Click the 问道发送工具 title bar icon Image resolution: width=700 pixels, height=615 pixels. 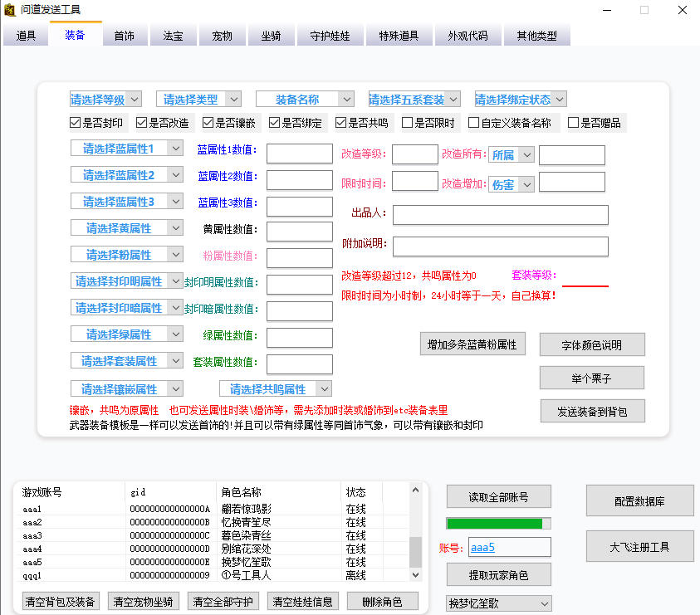(x=11, y=11)
